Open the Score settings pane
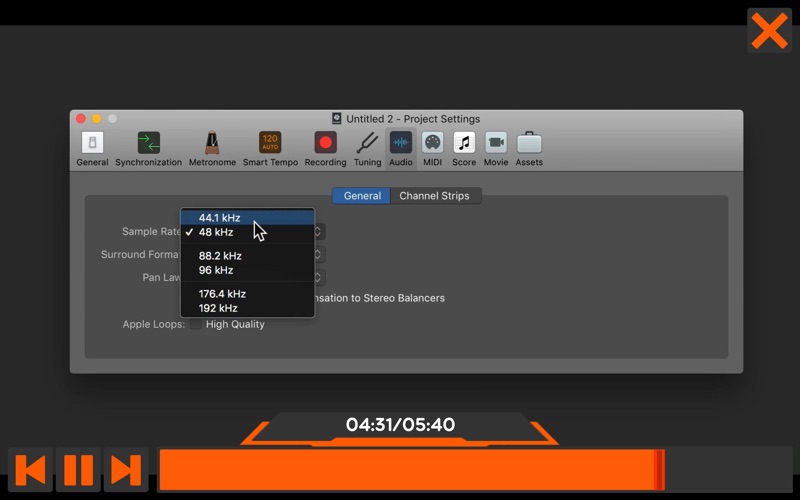 tap(464, 149)
